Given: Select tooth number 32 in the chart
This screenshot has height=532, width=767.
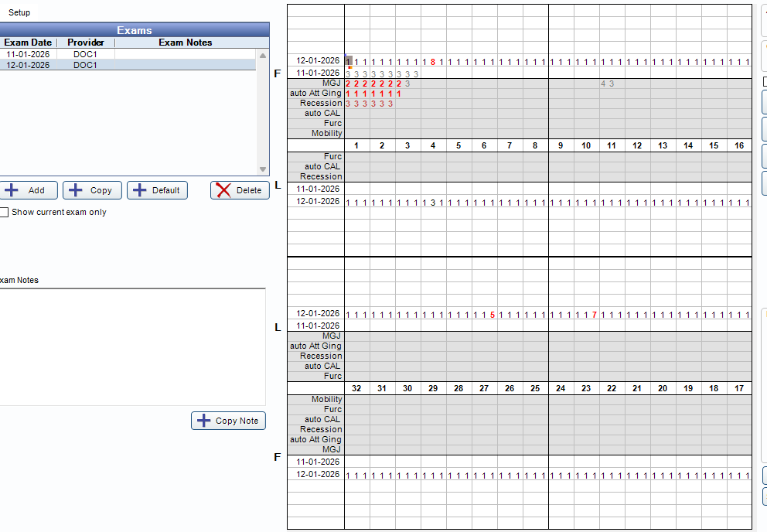Looking at the screenshot, I should pyautogui.click(x=356, y=388).
